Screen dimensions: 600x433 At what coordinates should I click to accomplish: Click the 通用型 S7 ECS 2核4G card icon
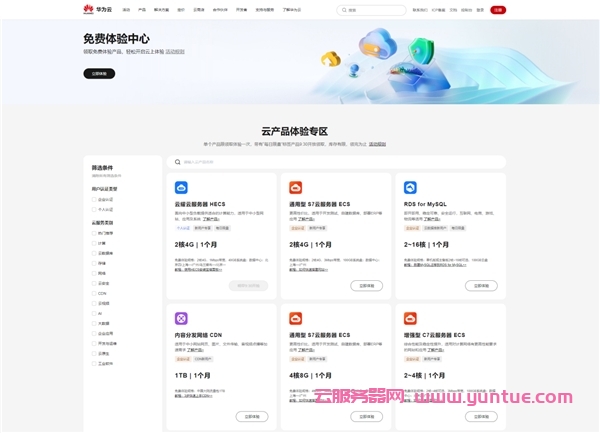295,187
